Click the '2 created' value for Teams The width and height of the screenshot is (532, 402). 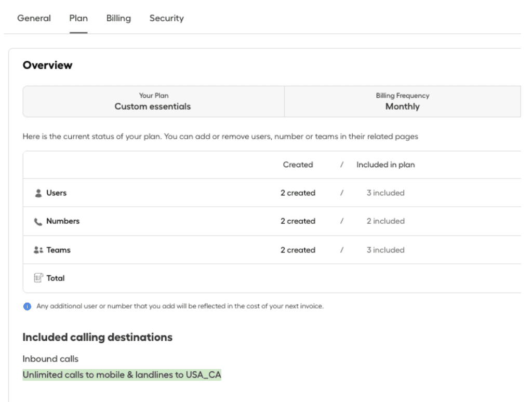click(x=298, y=250)
